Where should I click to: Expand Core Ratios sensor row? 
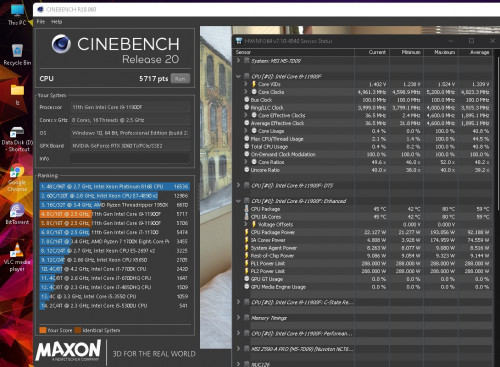[246, 162]
